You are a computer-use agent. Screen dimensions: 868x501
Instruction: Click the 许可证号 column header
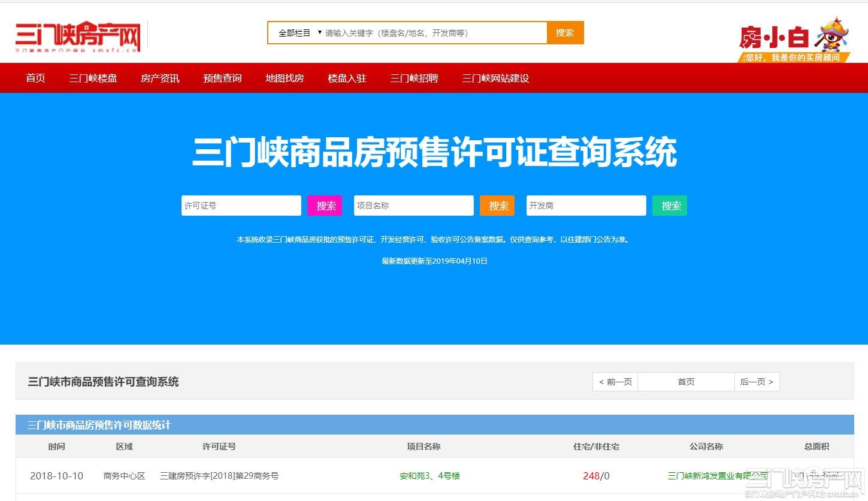[219, 446]
